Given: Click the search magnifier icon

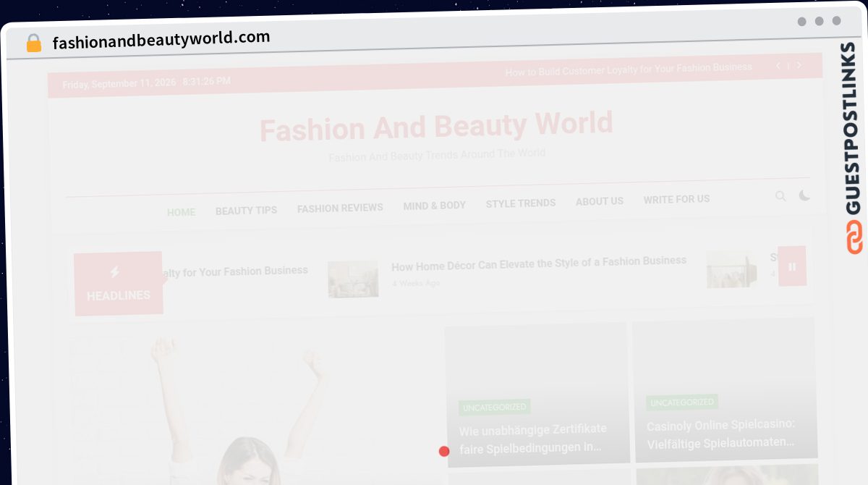Looking at the screenshot, I should [780, 196].
